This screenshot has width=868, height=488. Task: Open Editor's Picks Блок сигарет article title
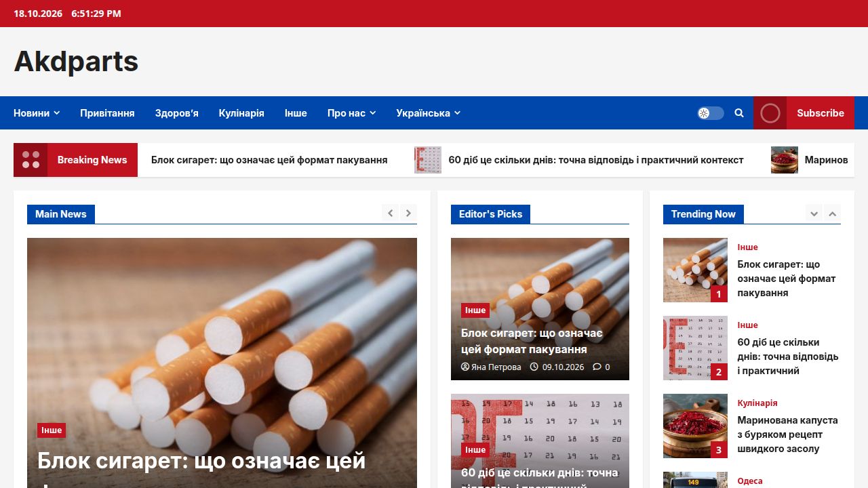[x=532, y=341]
